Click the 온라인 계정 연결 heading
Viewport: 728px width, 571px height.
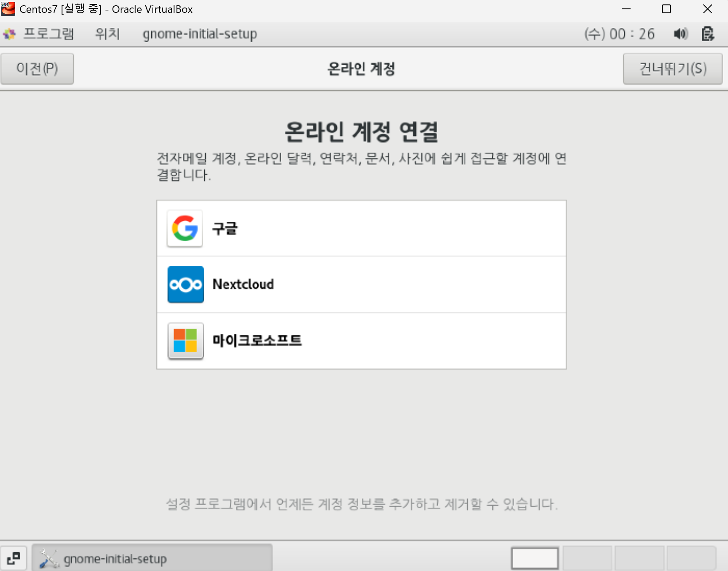point(361,132)
